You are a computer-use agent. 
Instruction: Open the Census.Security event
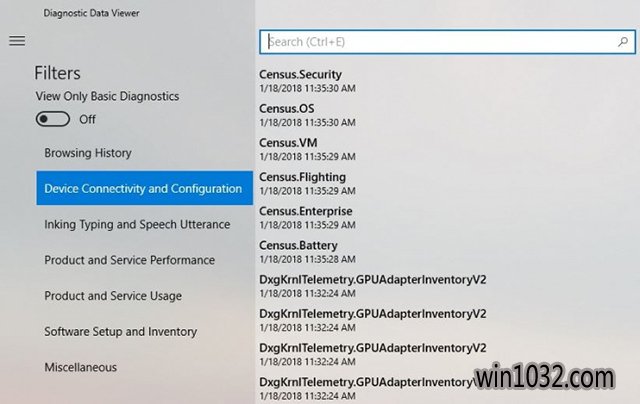[x=300, y=74]
